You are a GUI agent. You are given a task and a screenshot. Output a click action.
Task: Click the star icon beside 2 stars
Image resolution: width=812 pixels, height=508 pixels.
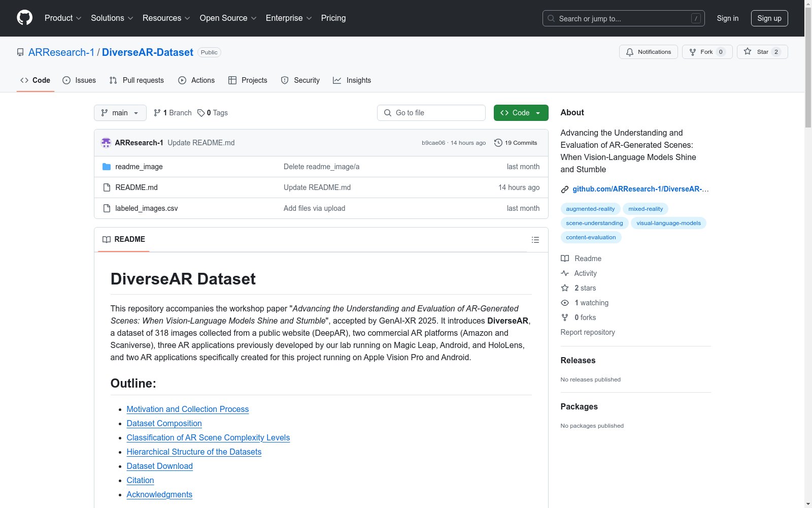pos(565,288)
